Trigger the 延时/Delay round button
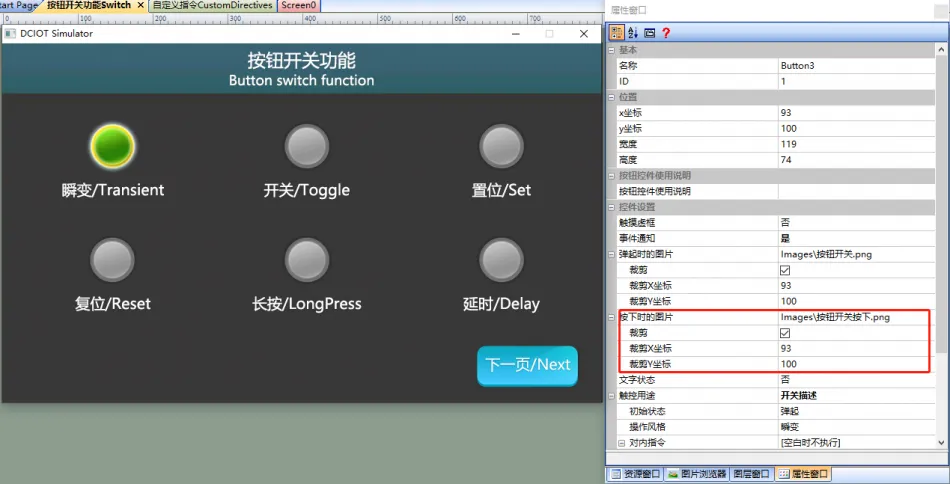The image size is (950, 484). point(501,260)
